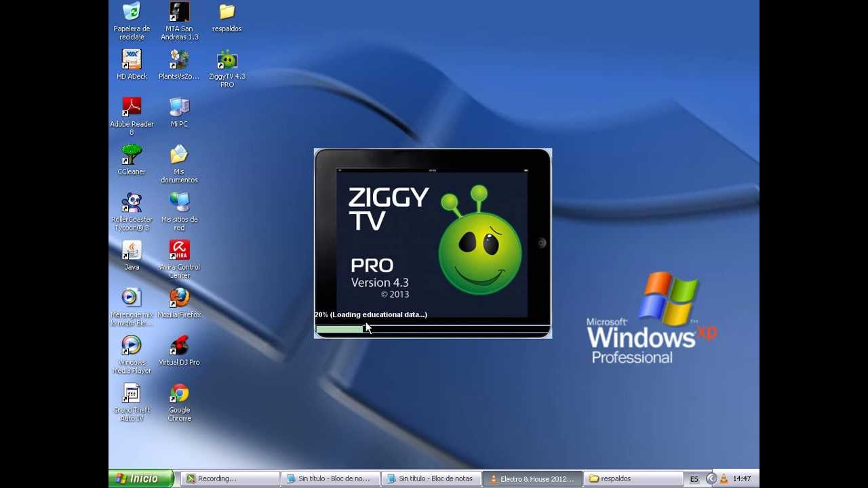The image size is (868, 488).
Task: Click the 'Version 4.3' splash text
Action: point(380,283)
